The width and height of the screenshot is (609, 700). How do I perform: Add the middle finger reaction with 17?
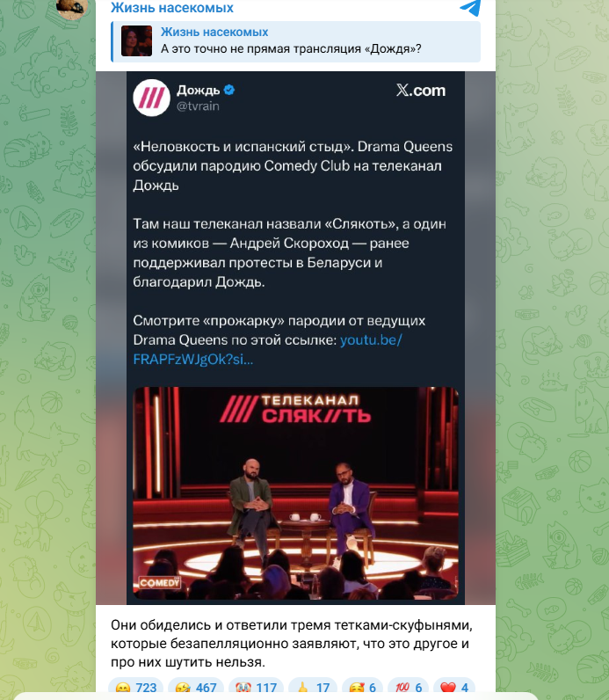pyautogui.click(x=313, y=688)
